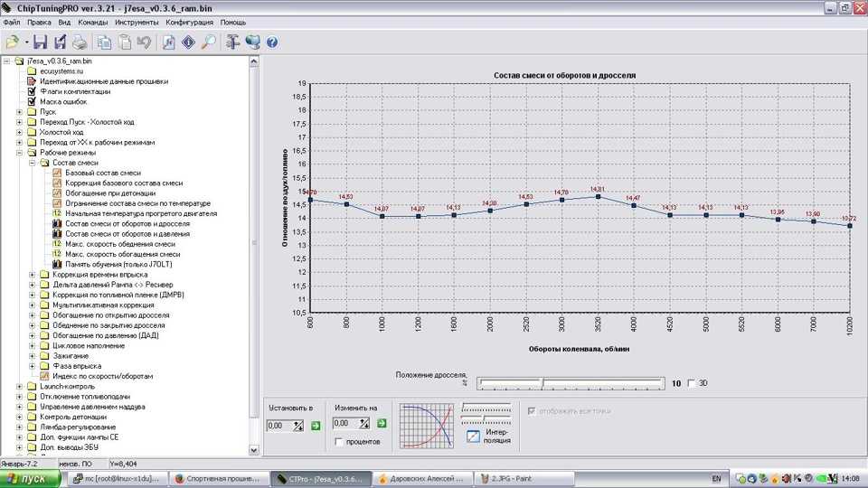Click green arrow apply next to Установить в
The image size is (868, 488).
click(316, 426)
